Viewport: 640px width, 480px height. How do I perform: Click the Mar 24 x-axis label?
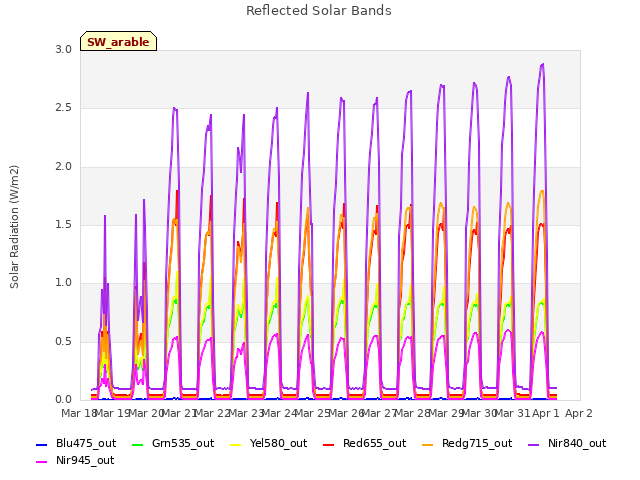click(279, 413)
